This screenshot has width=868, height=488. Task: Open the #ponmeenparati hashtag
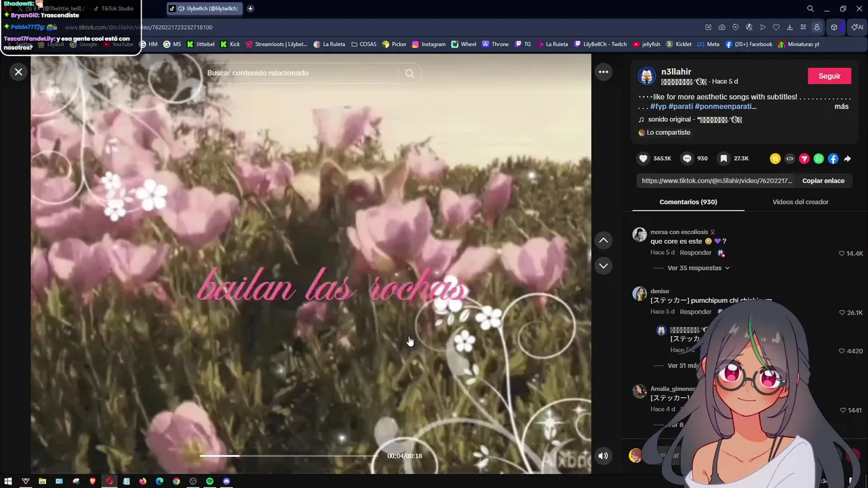coord(725,106)
